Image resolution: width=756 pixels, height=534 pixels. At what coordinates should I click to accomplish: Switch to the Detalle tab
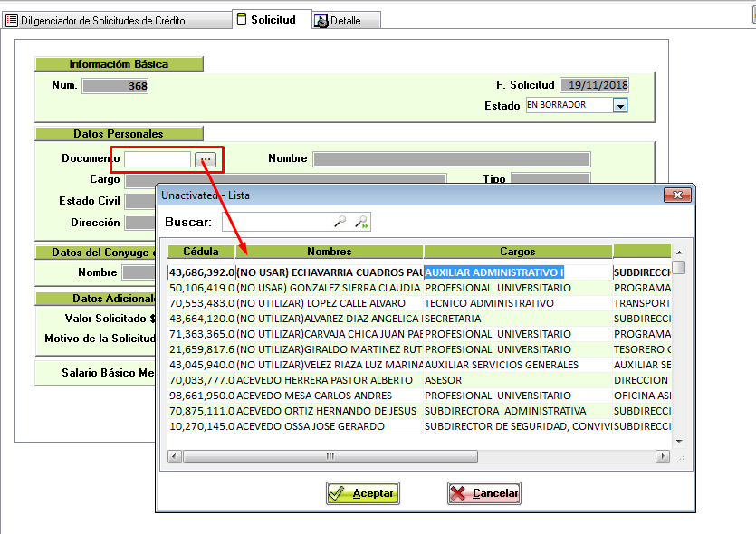pos(345,21)
